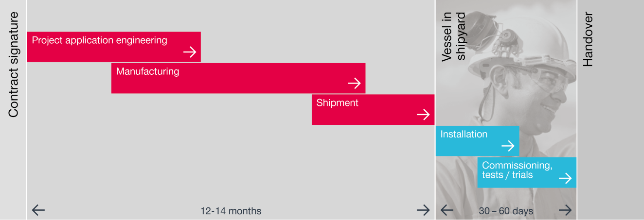Click the arrow inside the Shipment bar

[x=423, y=115]
